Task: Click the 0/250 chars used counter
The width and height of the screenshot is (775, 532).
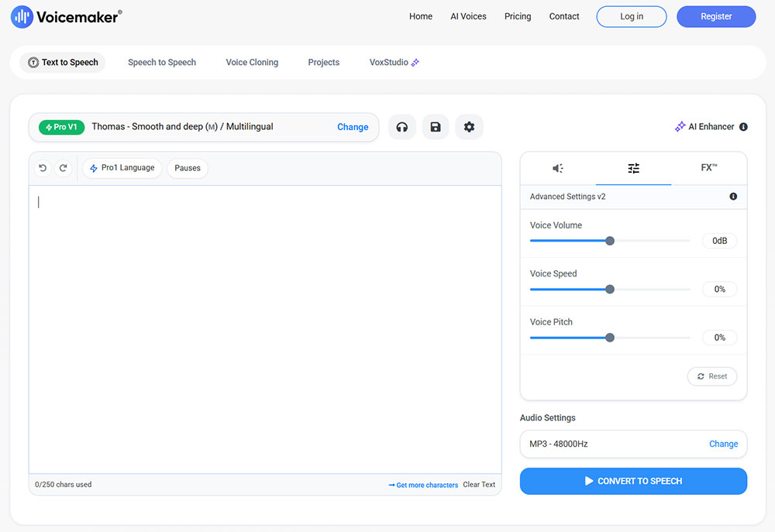Action: click(x=64, y=485)
